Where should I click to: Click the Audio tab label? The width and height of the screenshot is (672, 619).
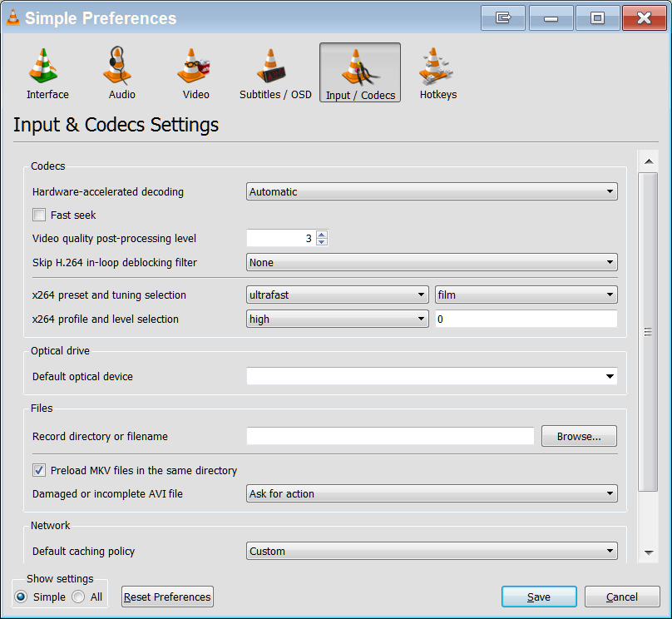coord(121,94)
